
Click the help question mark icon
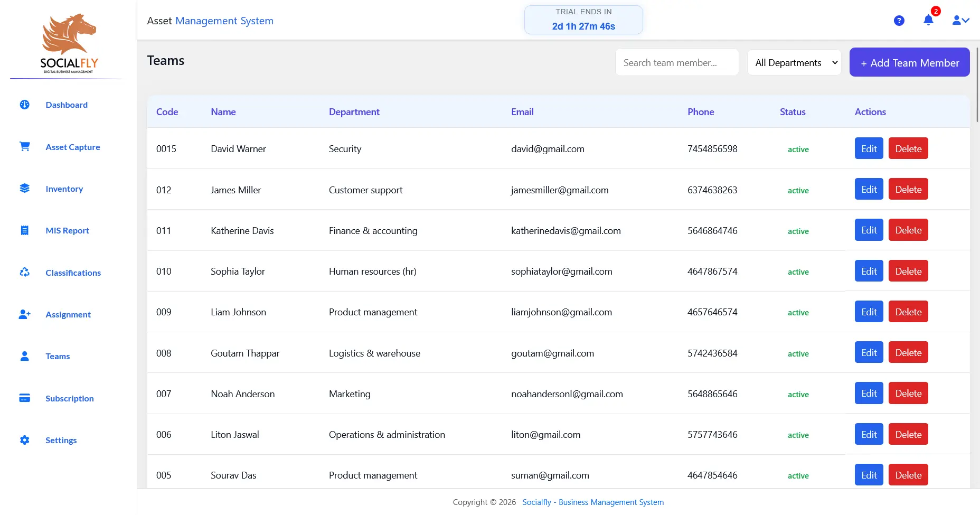click(899, 20)
